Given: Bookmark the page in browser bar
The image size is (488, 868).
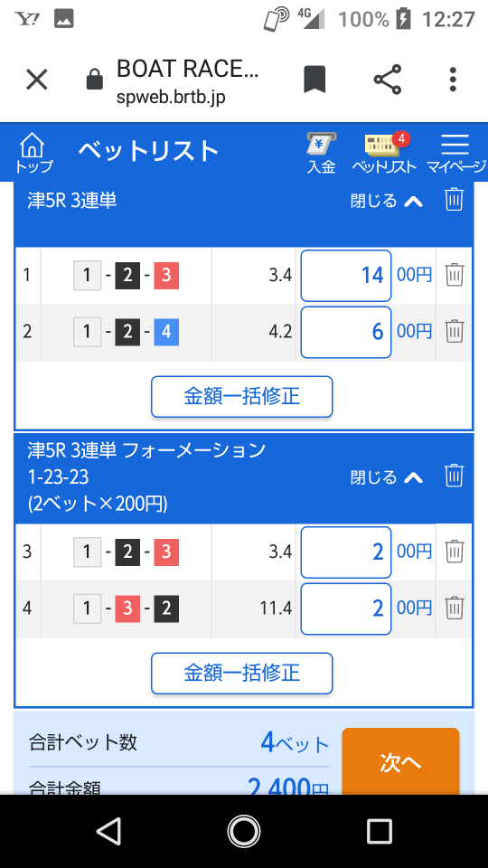Looking at the screenshot, I should (314, 80).
